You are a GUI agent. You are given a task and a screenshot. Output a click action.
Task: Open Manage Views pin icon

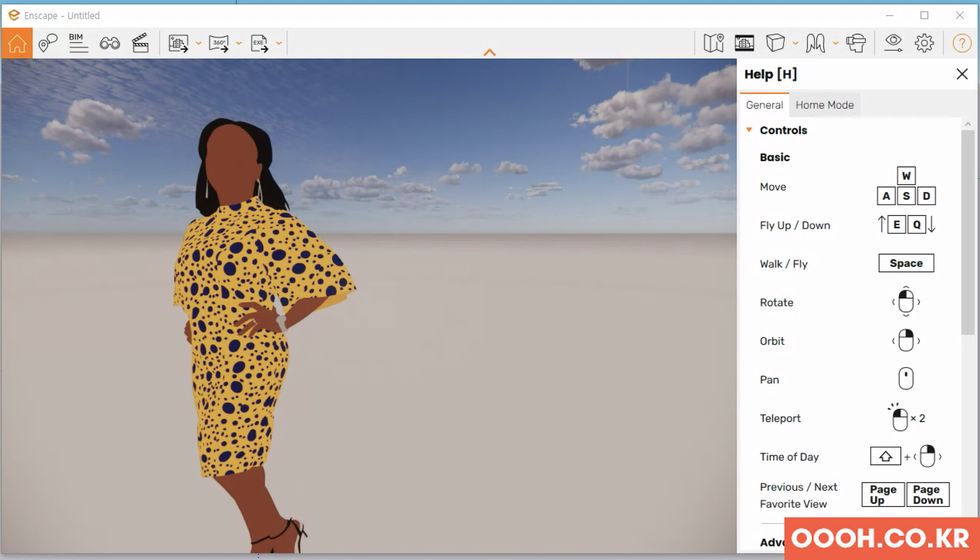tap(47, 43)
